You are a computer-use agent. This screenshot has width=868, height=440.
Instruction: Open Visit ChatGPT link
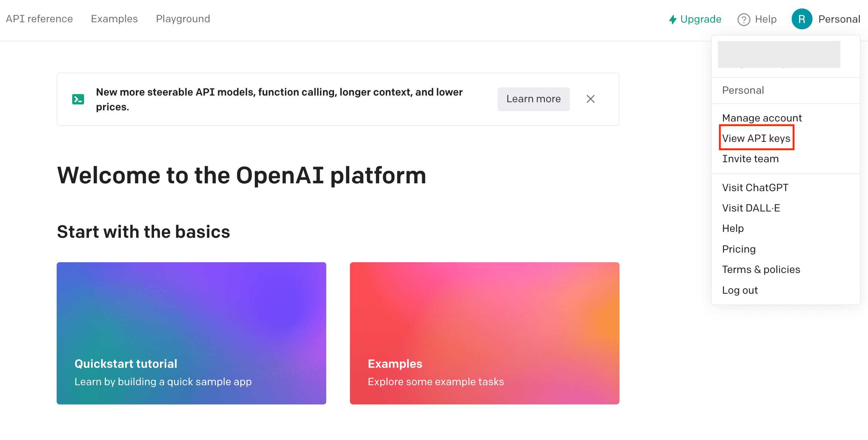click(x=755, y=187)
